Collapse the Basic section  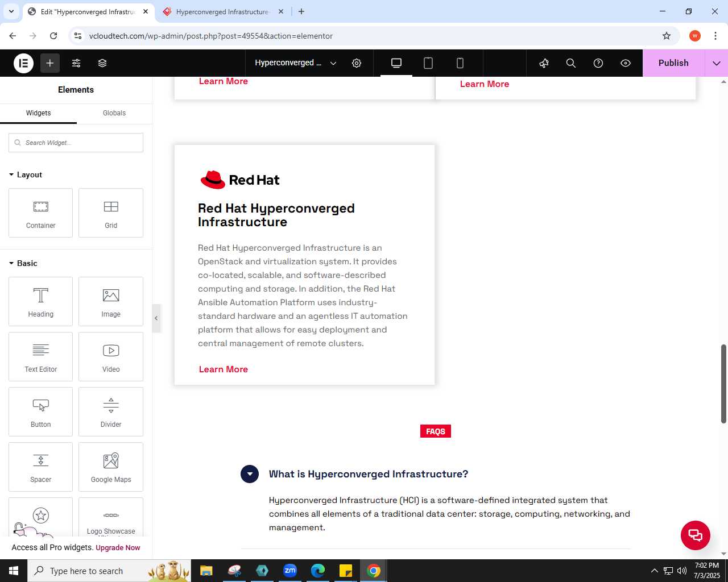23,263
